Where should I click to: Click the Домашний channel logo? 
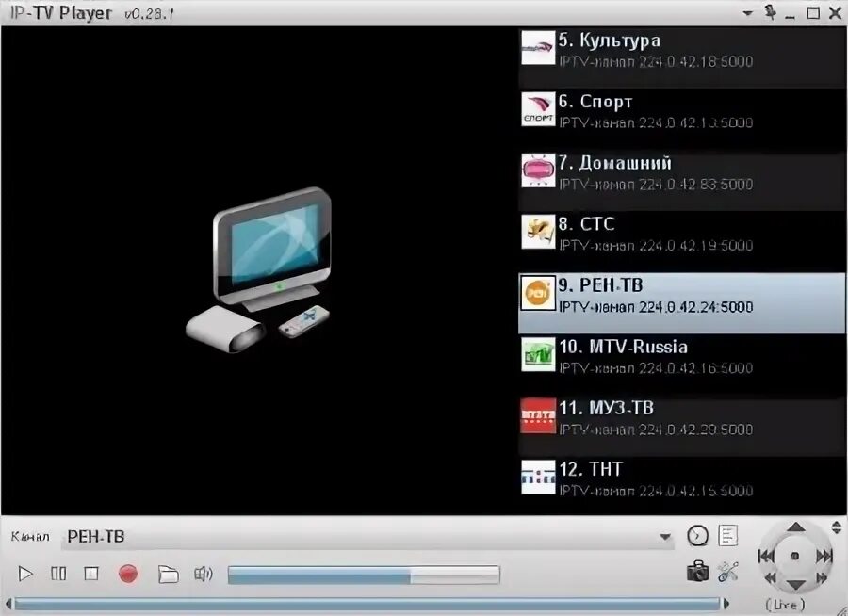(538, 170)
